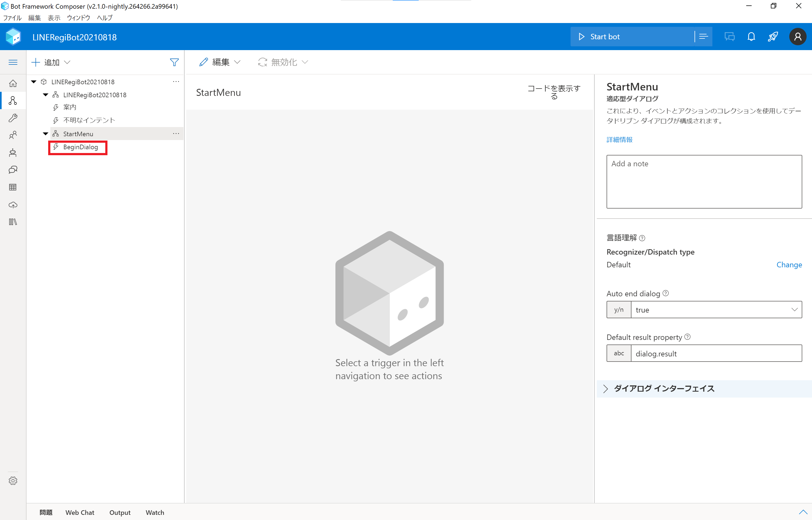This screenshot has width=812, height=520.
Task: Open the bot responses wrench icon
Action: tap(13, 118)
